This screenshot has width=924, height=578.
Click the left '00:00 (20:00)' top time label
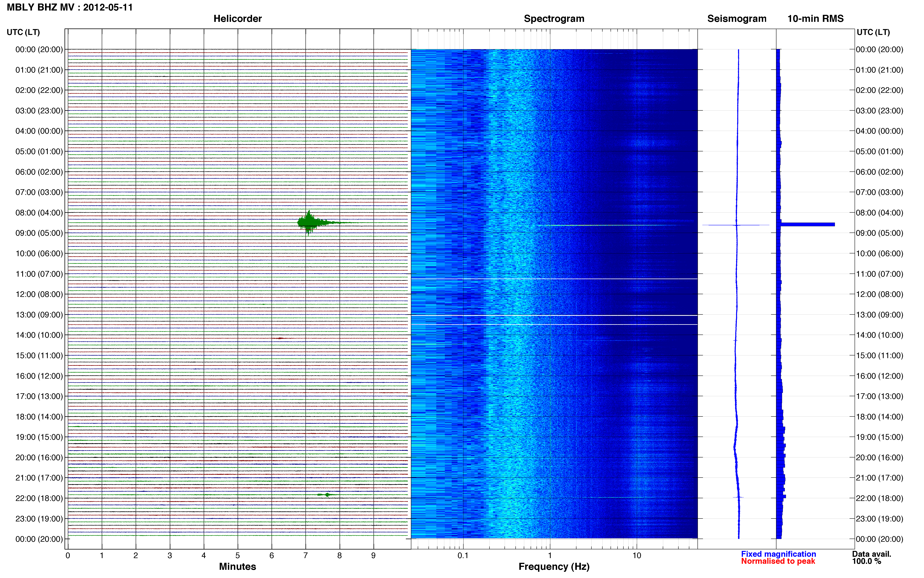(x=39, y=49)
